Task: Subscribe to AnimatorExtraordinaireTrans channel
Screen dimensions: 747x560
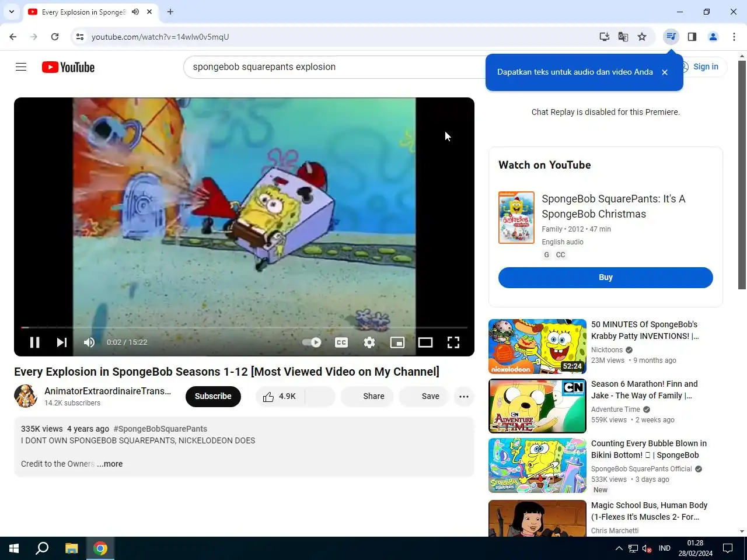Action: point(213,396)
